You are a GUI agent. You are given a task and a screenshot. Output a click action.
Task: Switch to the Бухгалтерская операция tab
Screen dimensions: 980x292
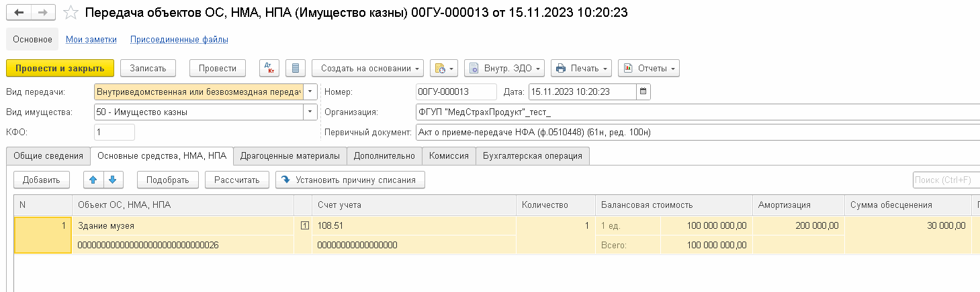(533, 155)
